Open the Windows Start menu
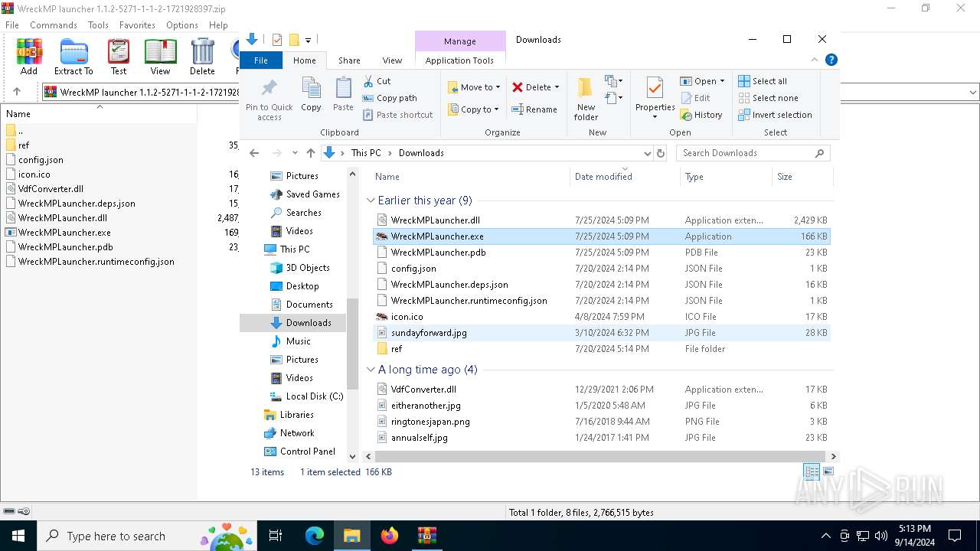The height and width of the screenshot is (551, 980). click(18, 536)
